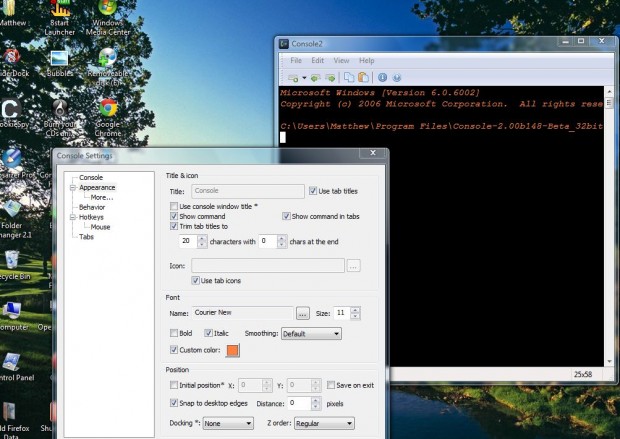Open the Edit menu in Console2
The height and width of the screenshot is (439, 620).
318,61
